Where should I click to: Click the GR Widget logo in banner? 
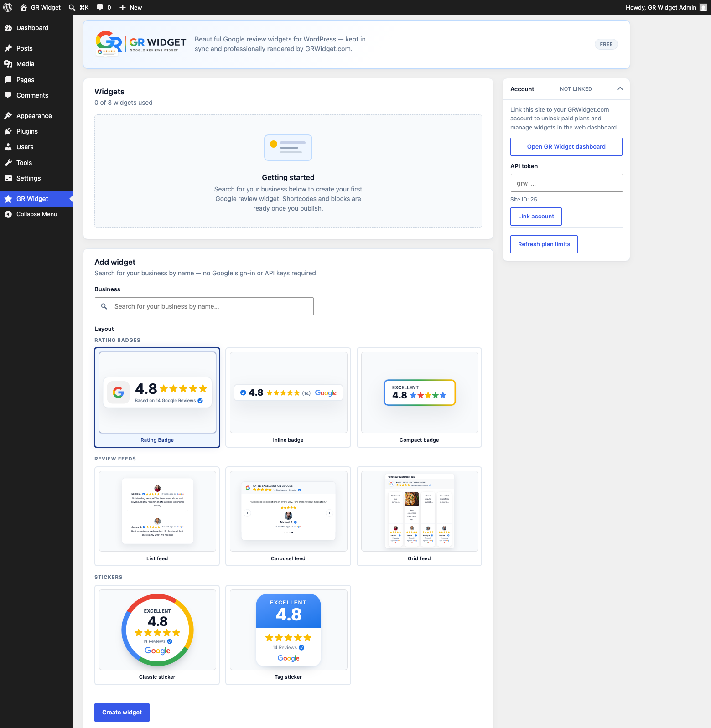point(141,44)
